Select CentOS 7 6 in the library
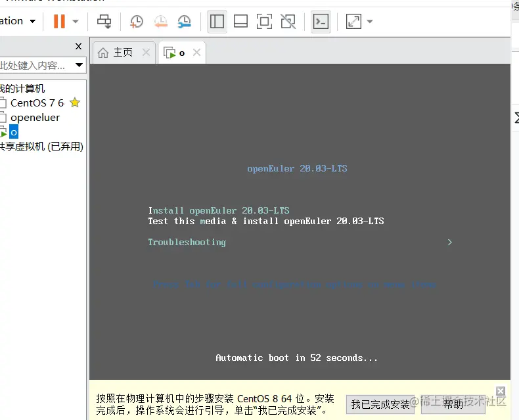The width and height of the screenshot is (519, 420). point(37,103)
